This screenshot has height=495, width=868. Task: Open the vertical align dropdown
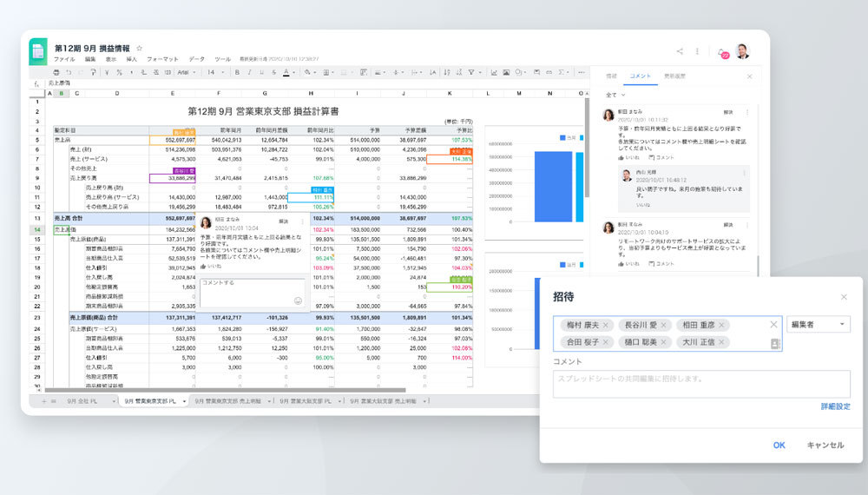[398, 73]
